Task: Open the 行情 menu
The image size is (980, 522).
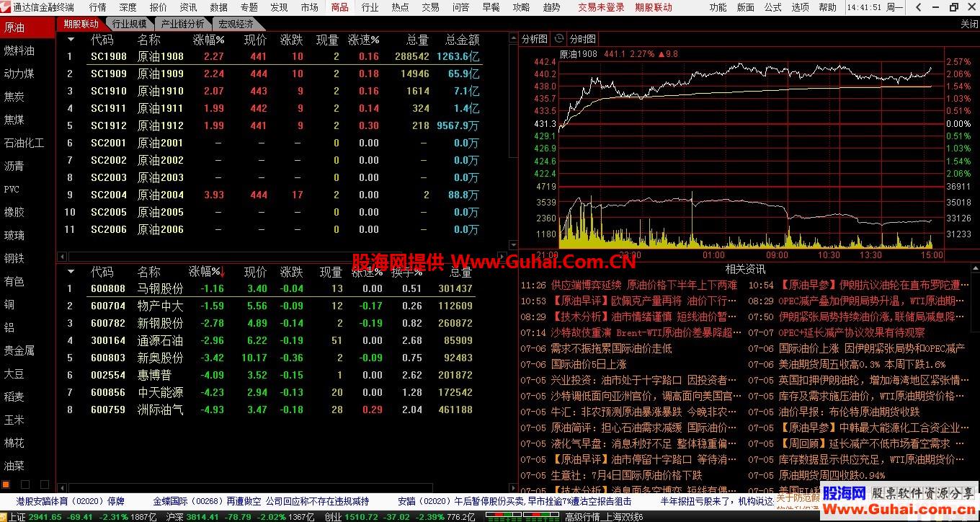Action: click(97, 7)
